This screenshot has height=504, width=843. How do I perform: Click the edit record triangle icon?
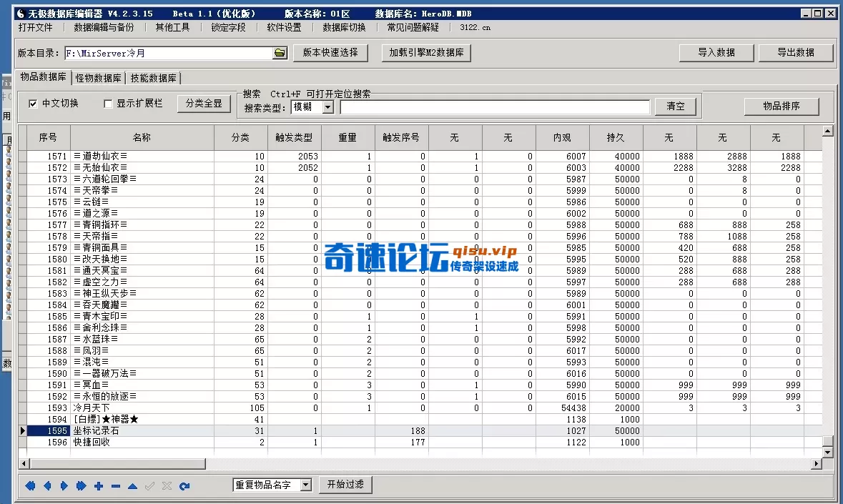point(132,485)
